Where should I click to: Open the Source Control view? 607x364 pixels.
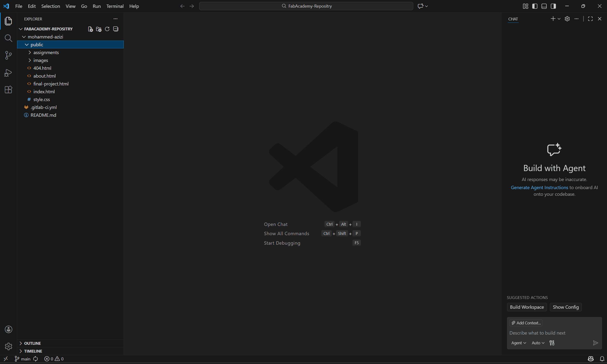pyautogui.click(x=8, y=56)
